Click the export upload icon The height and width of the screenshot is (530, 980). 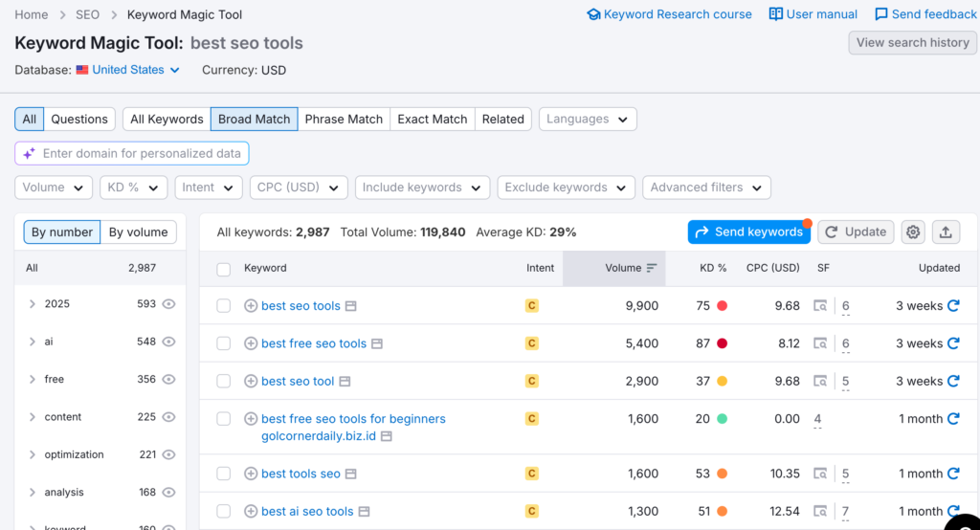pyautogui.click(x=946, y=232)
